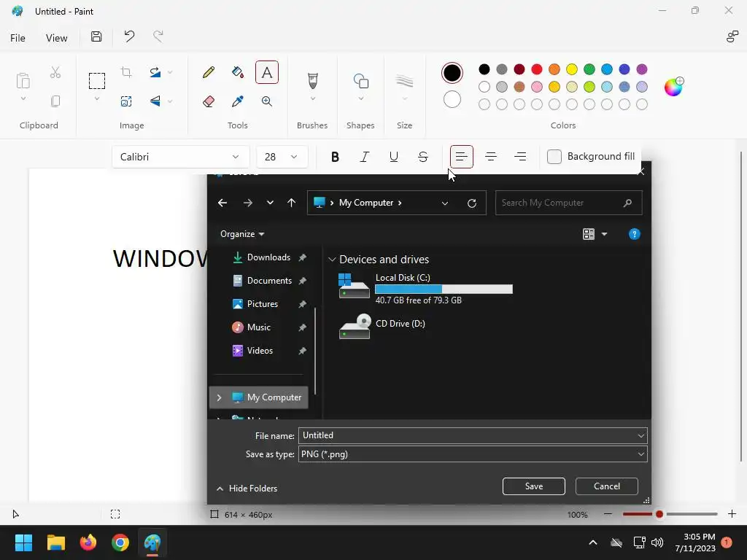
Task: Click the Crop image icon
Action: pyautogui.click(x=126, y=72)
